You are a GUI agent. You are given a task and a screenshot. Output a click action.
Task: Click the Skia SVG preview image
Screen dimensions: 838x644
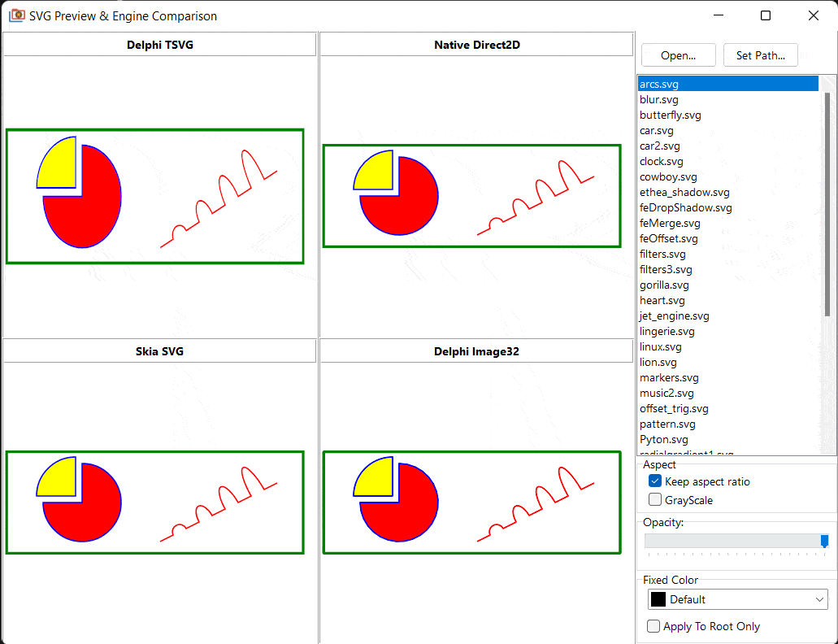pyautogui.click(x=154, y=503)
